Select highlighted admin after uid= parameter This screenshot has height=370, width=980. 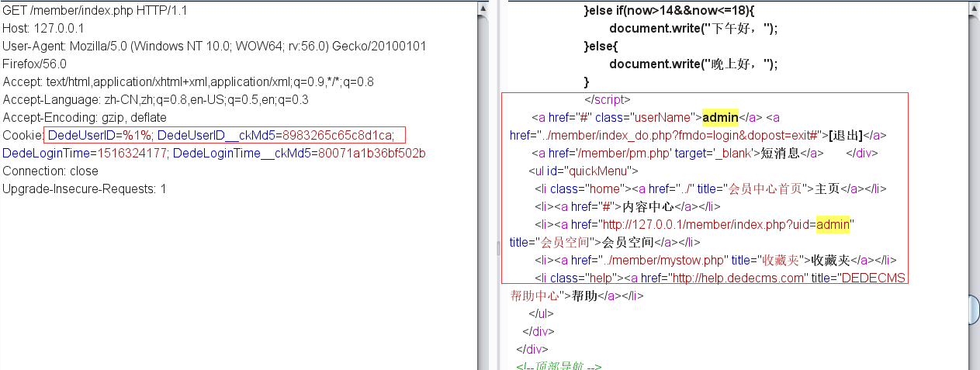click(833, 225)
